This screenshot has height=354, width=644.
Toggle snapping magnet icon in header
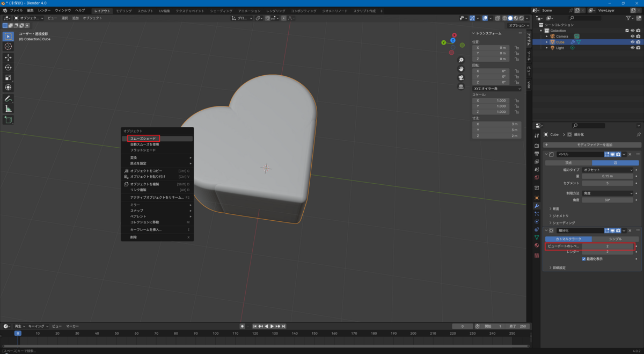pyautogui.click(x=268, y=18)
